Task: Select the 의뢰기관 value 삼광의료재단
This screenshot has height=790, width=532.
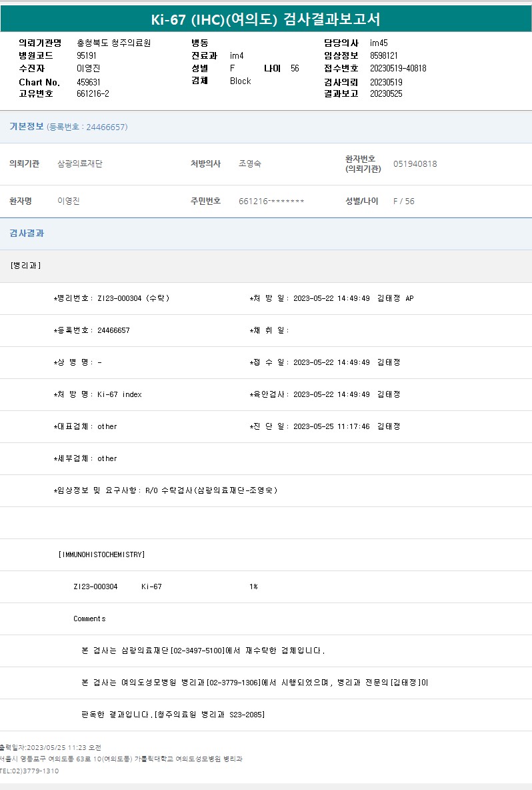Action: pyautogui.click(x=80, y=164)
